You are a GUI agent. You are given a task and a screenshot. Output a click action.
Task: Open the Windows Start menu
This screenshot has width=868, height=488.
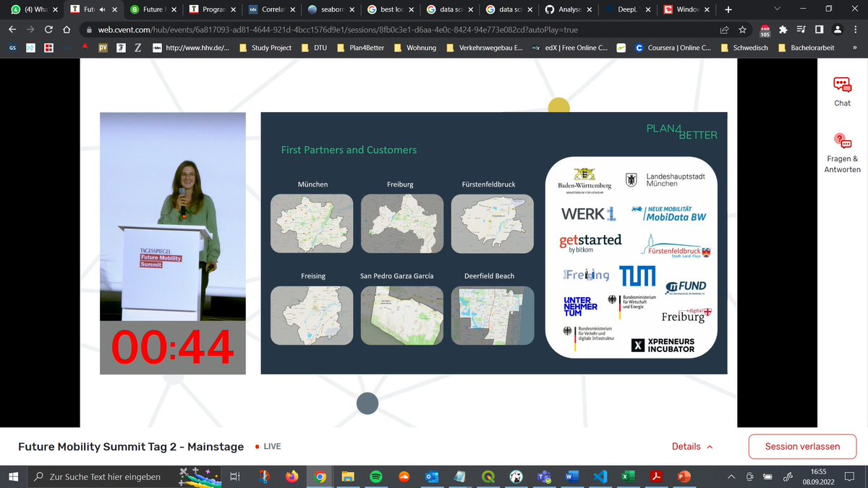12,476
